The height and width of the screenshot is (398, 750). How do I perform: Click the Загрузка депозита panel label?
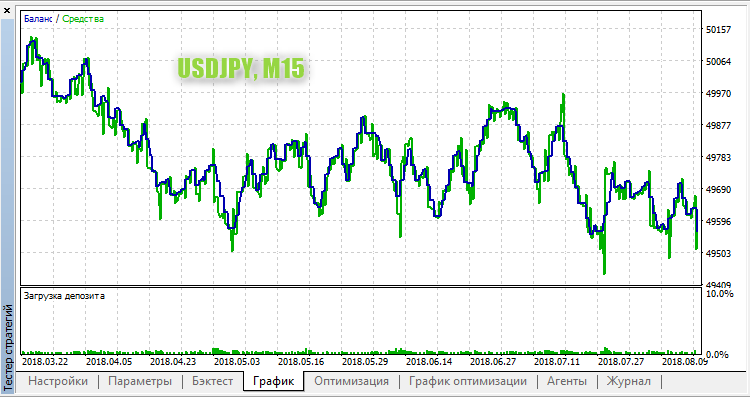coord(64,296)
